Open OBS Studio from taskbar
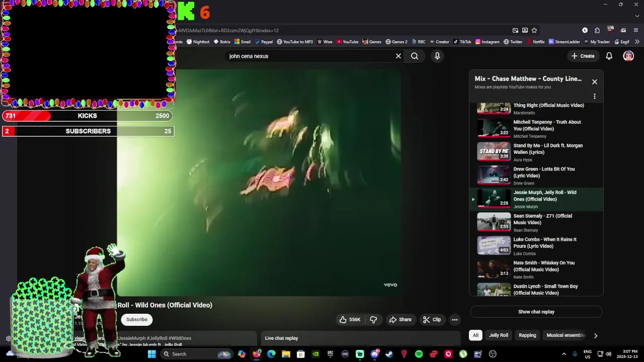 [493, 354]
